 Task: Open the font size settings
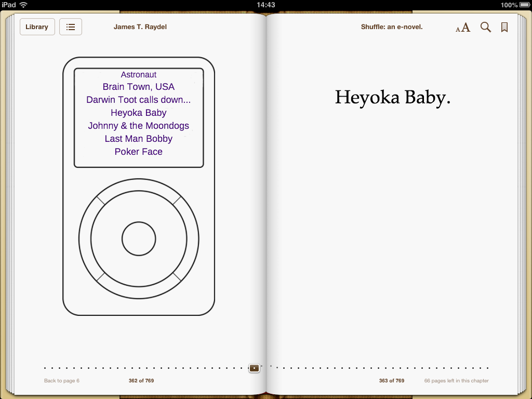pyautogui.click(x=463, y=27)
